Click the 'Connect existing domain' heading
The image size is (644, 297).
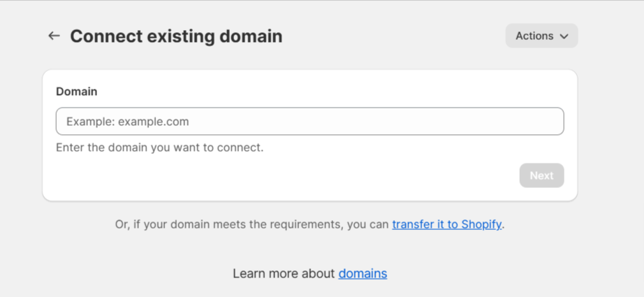[x=176, y=36]
